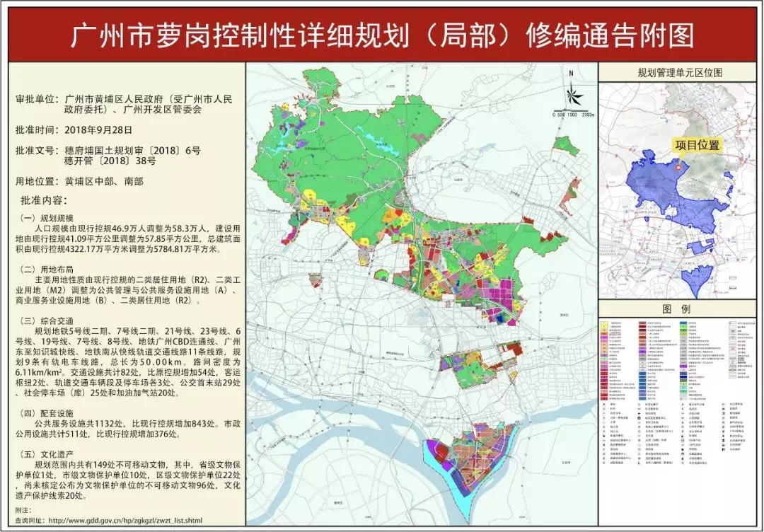Click the red project location marker circle
The image size is (764, 532).
click(680, 167)
